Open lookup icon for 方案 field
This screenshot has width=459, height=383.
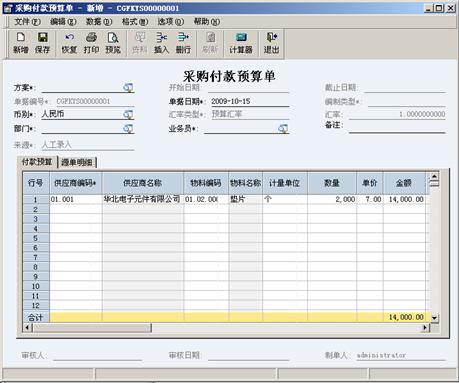pyautogui.click(x=128, y=88)
